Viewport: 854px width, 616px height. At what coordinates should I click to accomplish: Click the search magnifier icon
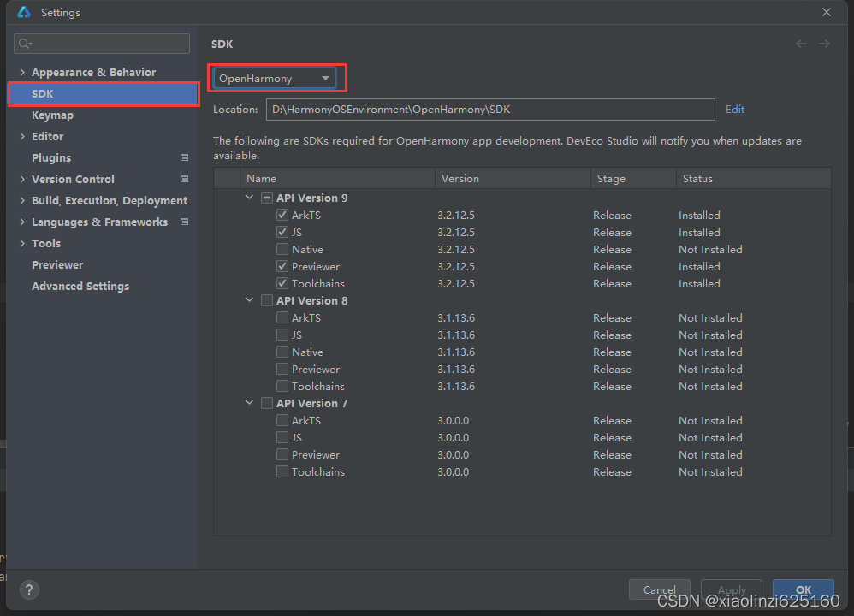pos(25,44)
